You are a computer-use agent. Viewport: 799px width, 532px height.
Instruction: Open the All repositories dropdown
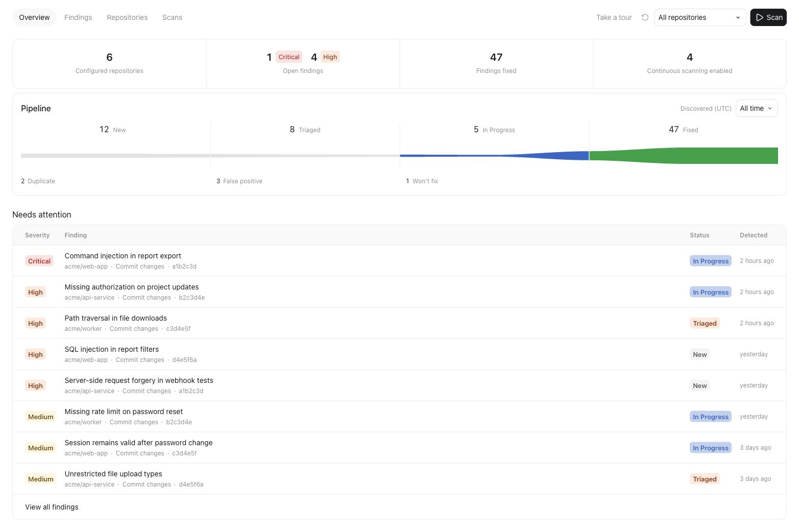pyautogui.click(x=699, y=17)
